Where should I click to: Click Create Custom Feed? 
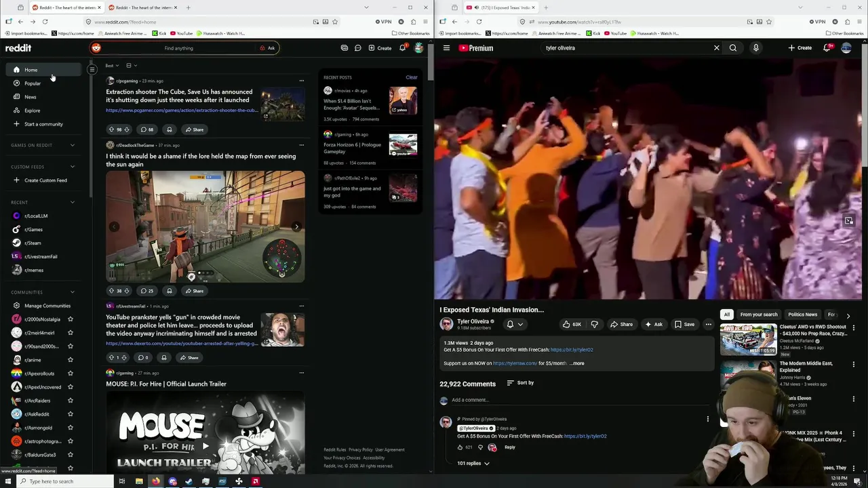click(46, 180)
